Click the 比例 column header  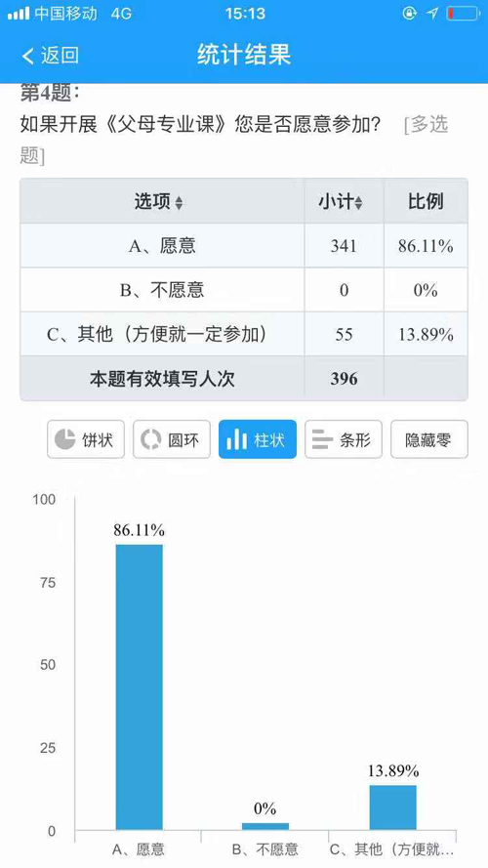pos(426,201)
